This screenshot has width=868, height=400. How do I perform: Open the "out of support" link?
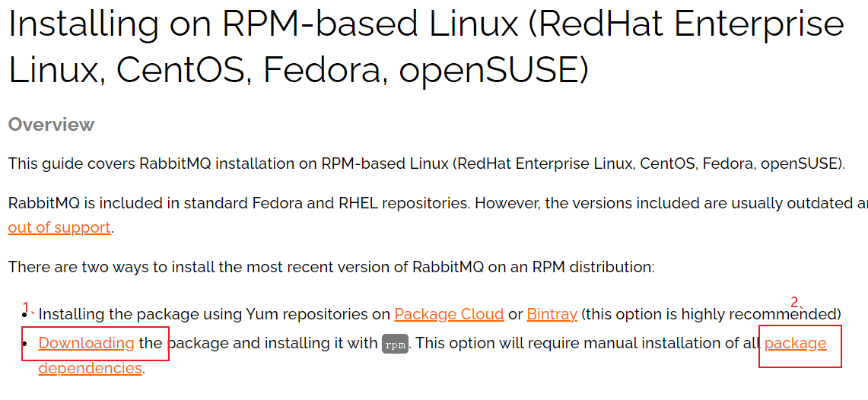pyautogui.click(x=59, y=227)
